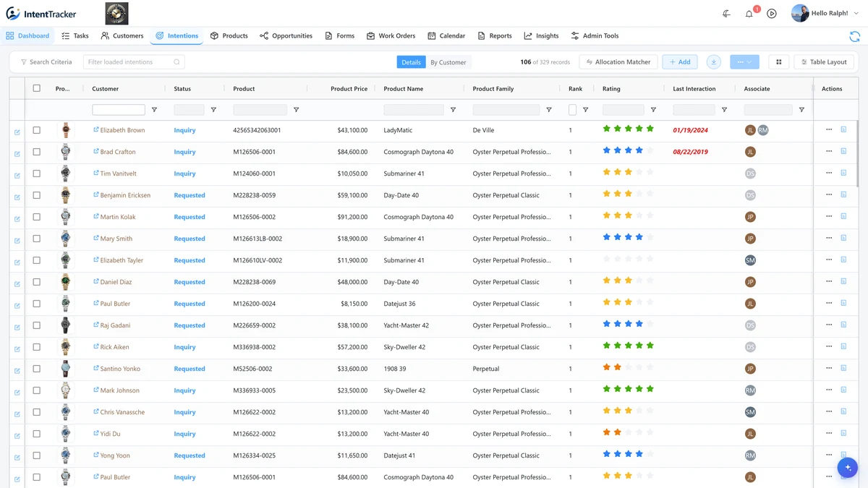Tick the select-all header checkbox
The image size is (868, 488).
(37, 88)
